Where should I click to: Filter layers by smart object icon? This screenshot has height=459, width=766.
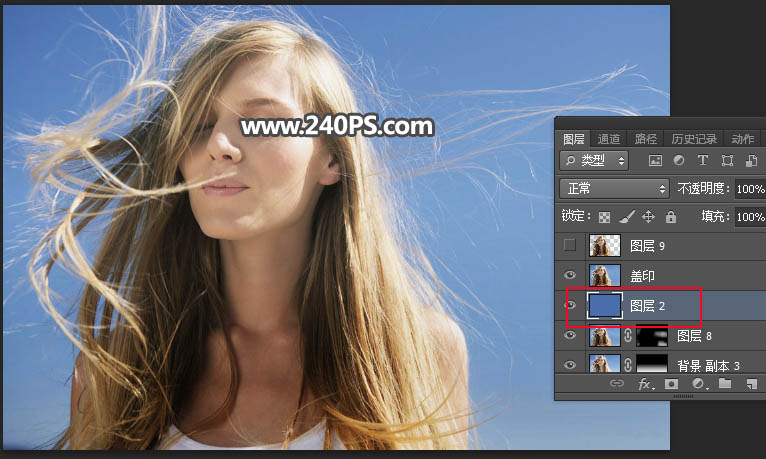click(x=751, y=160)
